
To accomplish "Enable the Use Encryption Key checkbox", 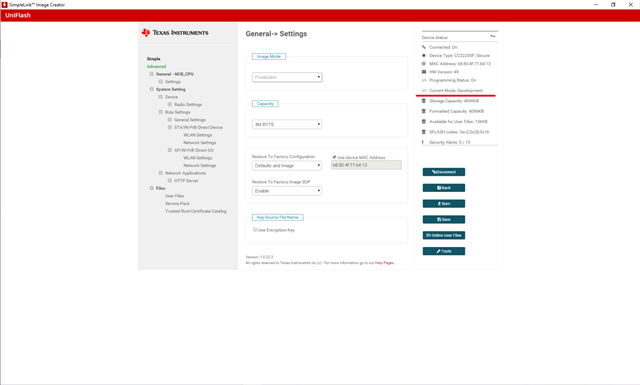I will 255,230.
